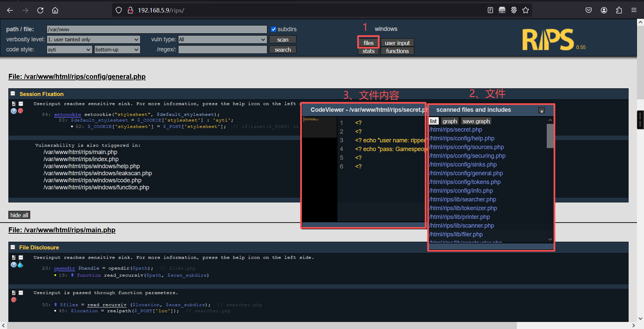Open /html/rips/lib/scanner.php in file list
This screenshot has width=644, height=329.
[462, 226]
